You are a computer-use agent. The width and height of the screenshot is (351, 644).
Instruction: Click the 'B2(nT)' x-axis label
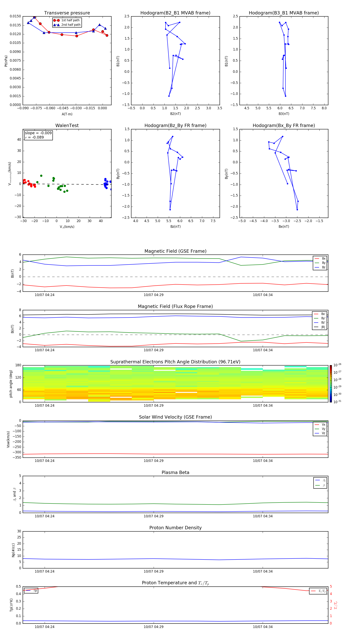tap(175, 114)
